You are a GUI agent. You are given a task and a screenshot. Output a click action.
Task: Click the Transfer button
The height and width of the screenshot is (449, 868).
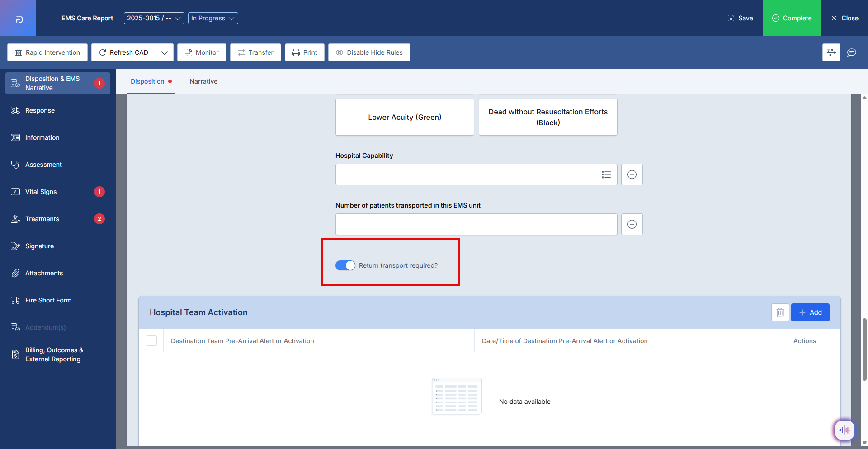coord(255,52)
